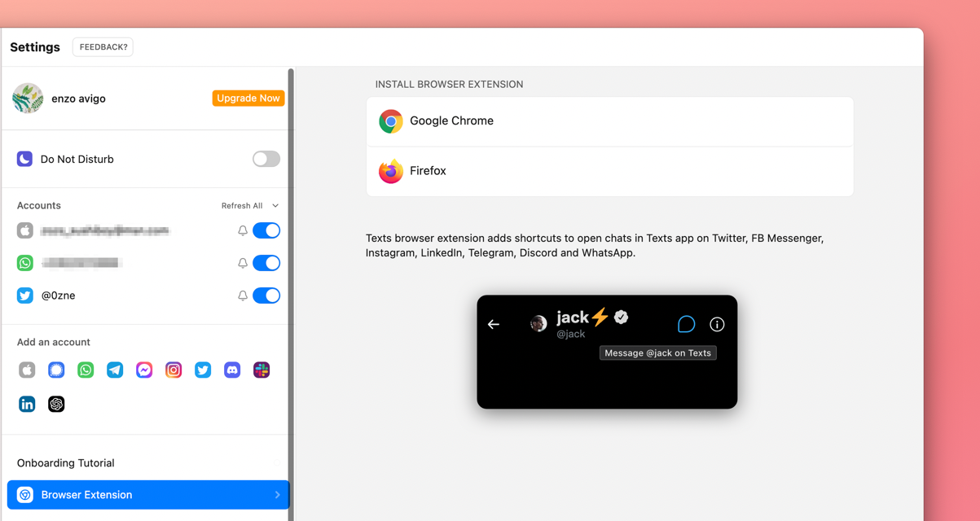
Task: Add a WhatsApp account from Add an account
Action: point(86,370)
